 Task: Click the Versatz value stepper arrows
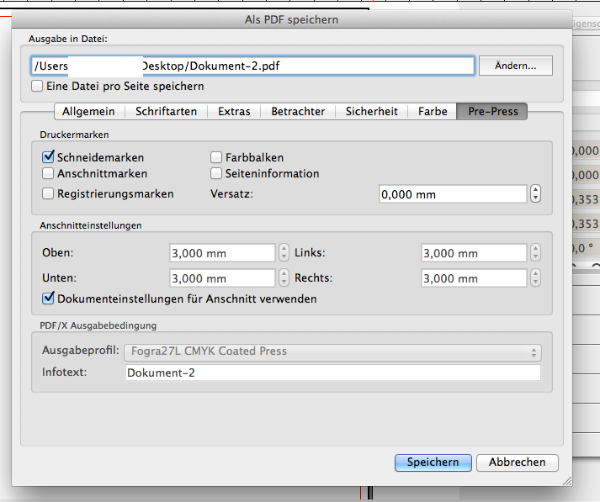point(535,195)
